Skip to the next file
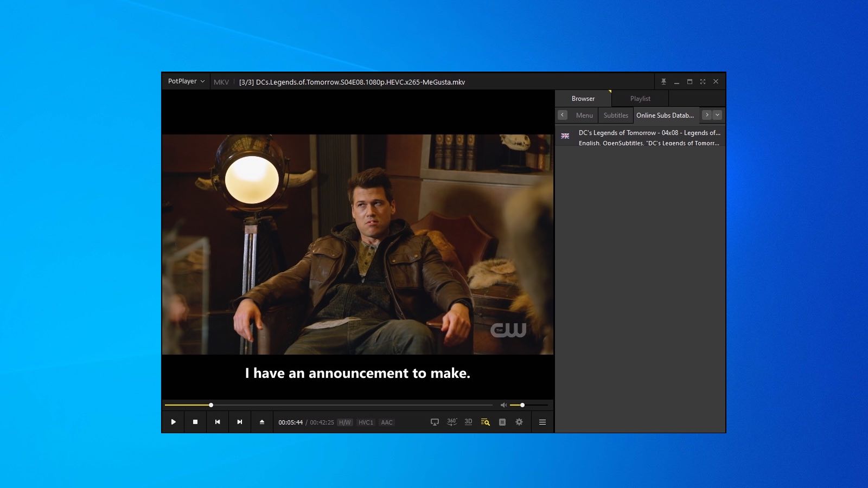 tap(239, 422)
